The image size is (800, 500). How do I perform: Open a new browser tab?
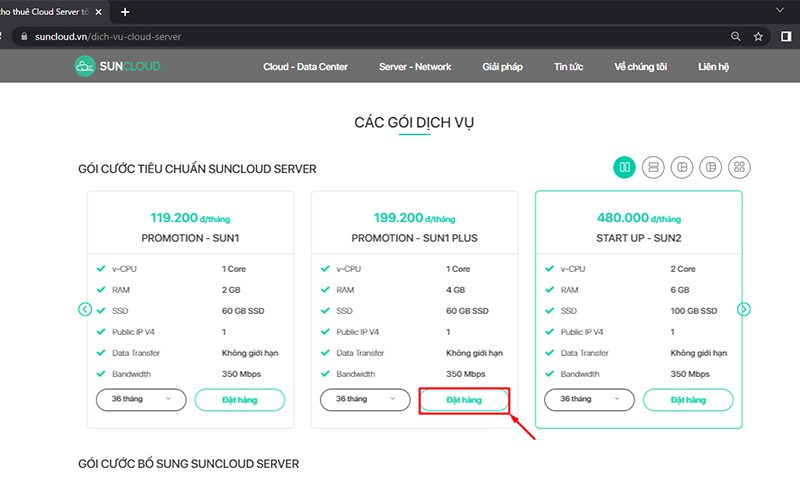click(125, 12)
